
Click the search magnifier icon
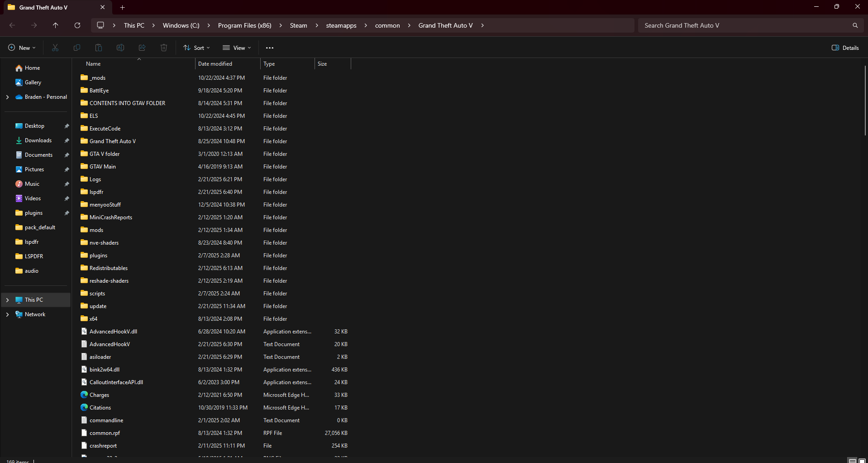click(x=855, y=25)
